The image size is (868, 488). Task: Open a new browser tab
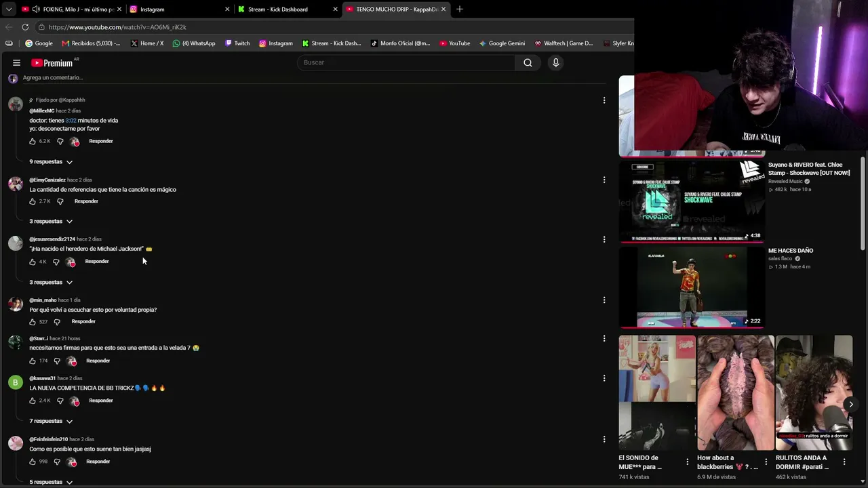[x=460, y=9]
